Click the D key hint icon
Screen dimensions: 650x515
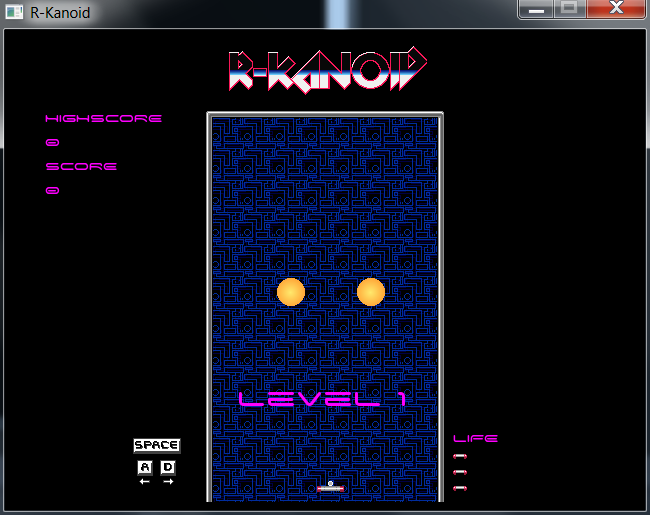168,467
